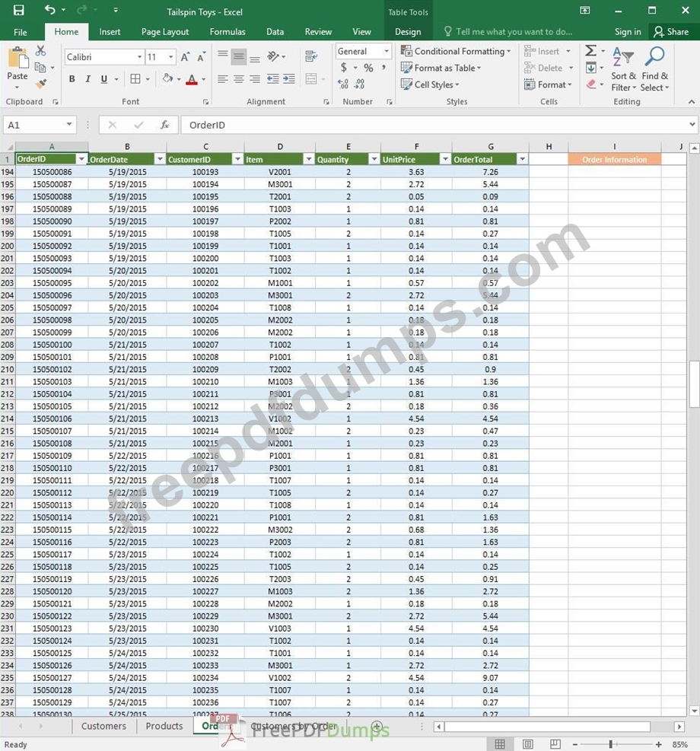Click Increase Decimal icon
The height and width of the screenshot is (751, 700).
343,84
